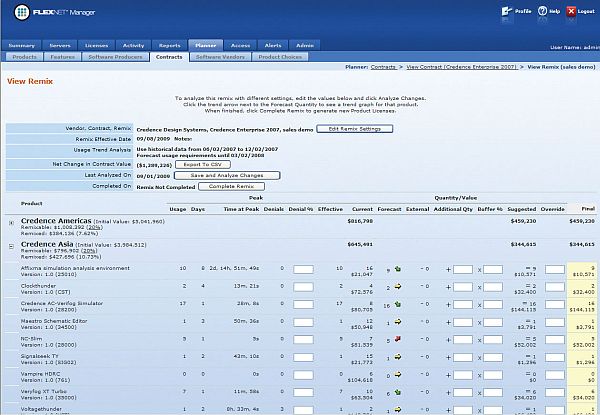
Task: Open the Product Choices sub-tab
Action: 280,57
